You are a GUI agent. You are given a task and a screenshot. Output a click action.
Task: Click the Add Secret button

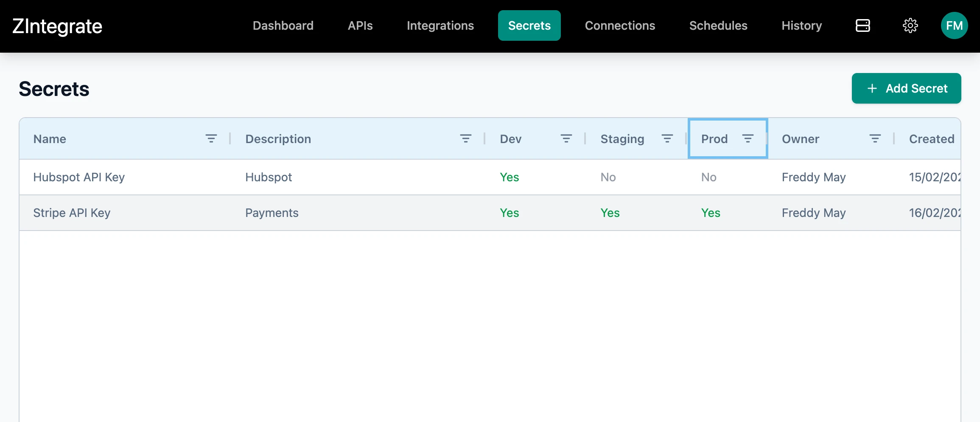(x=906, y=88)
